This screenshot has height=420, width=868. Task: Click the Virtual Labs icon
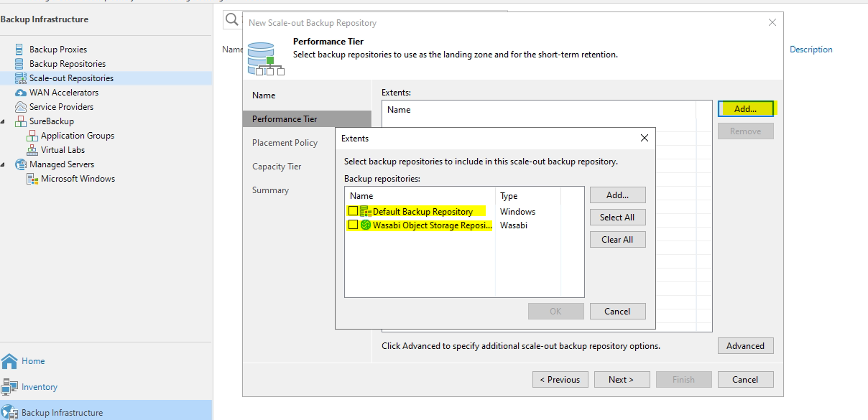[x=32, y=150]
